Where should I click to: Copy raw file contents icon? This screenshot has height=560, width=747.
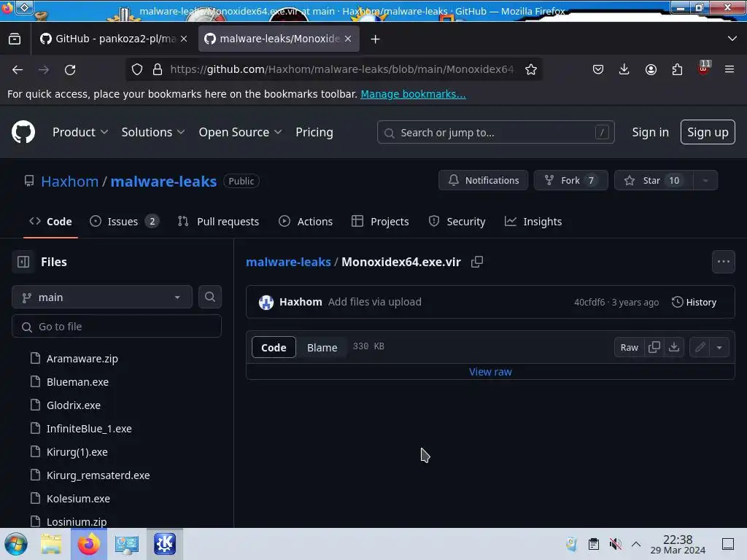(x=654, y=347)
